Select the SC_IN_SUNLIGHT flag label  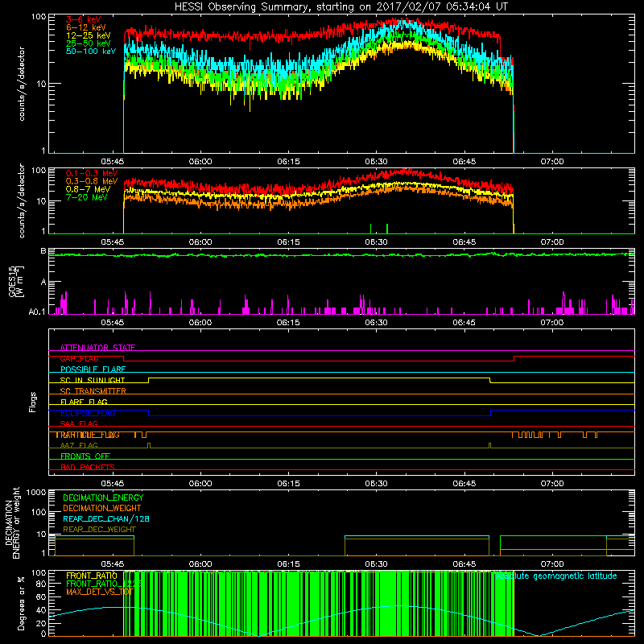tap(93, 380)
